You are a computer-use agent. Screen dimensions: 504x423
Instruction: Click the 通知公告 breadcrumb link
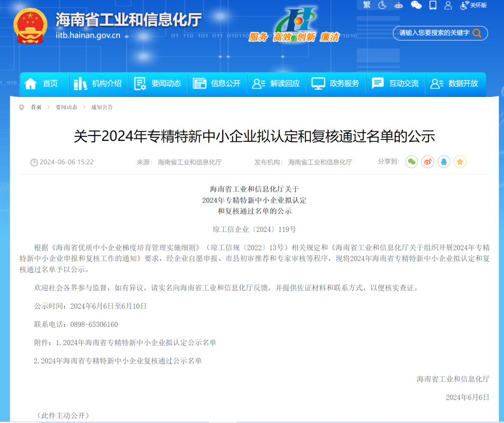(x=102, y=107)
